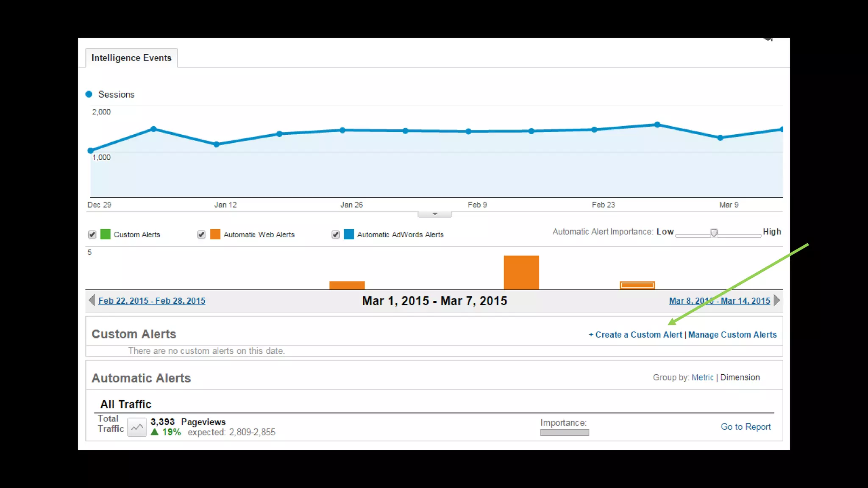Open the Intelligence Events tab

131,58
